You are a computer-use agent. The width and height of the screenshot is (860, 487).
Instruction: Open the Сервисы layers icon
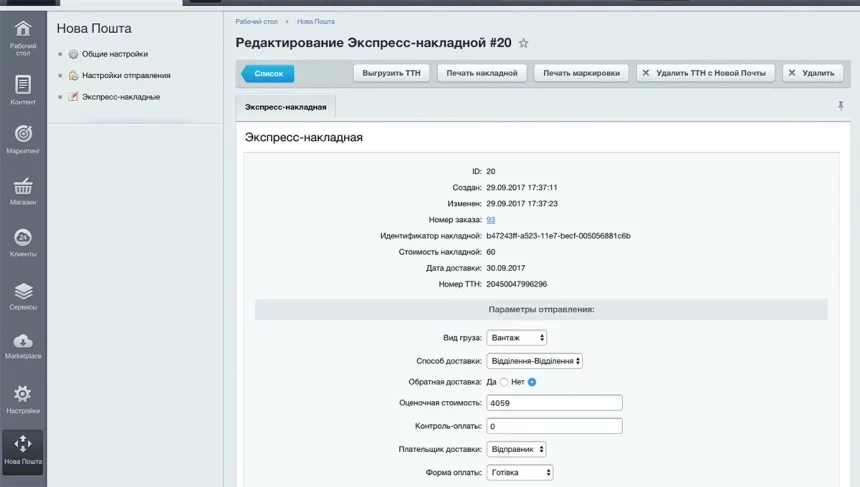[22, 295]
